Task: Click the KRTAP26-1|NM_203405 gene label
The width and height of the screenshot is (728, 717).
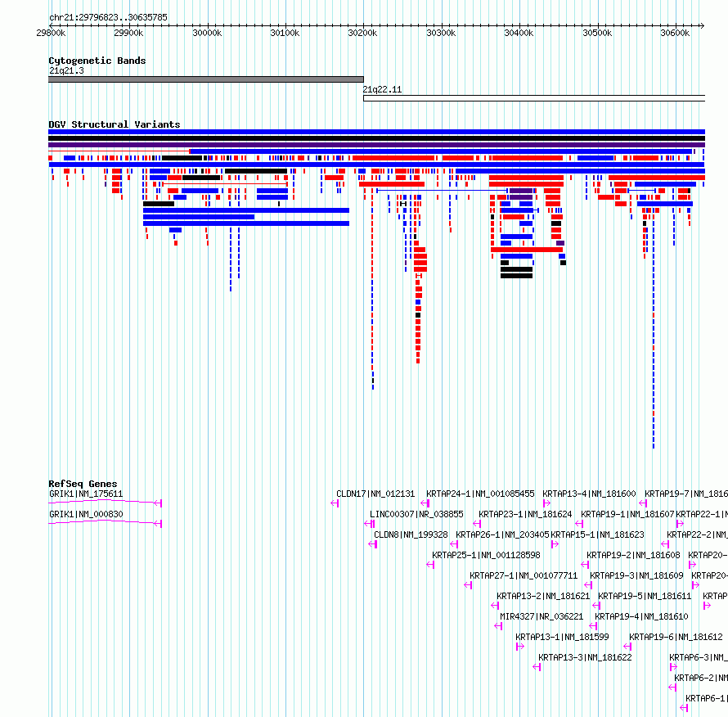Action: [x=502, y=534]
